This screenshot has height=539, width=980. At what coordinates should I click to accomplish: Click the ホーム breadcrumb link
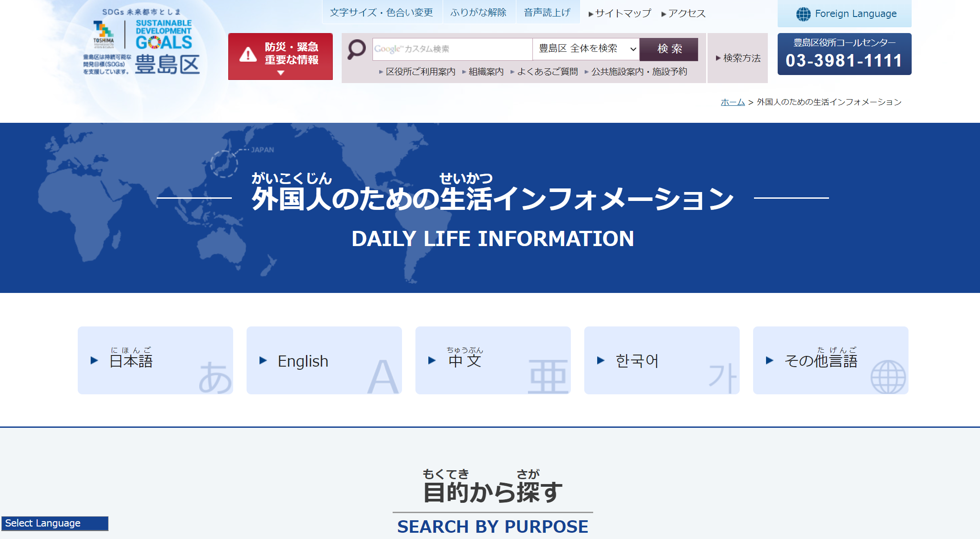(x=733, y=102)
